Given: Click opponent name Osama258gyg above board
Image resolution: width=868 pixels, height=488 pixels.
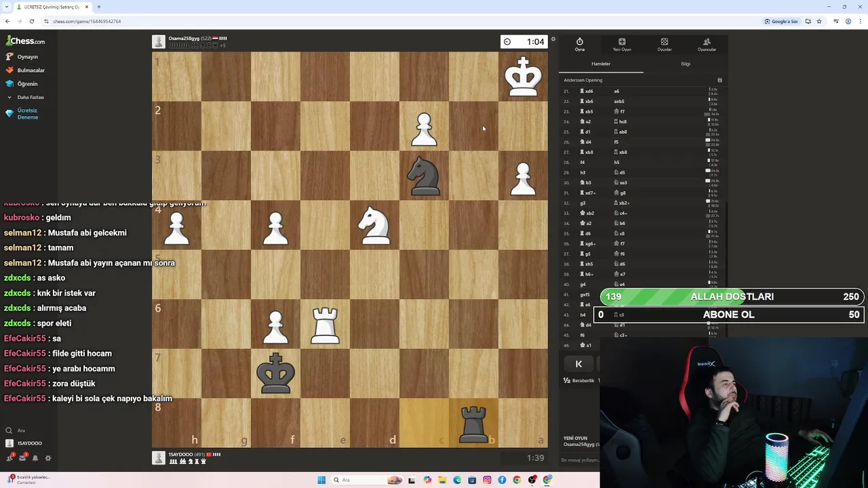Looking at the screenshot, I should [x=183, y=39].
